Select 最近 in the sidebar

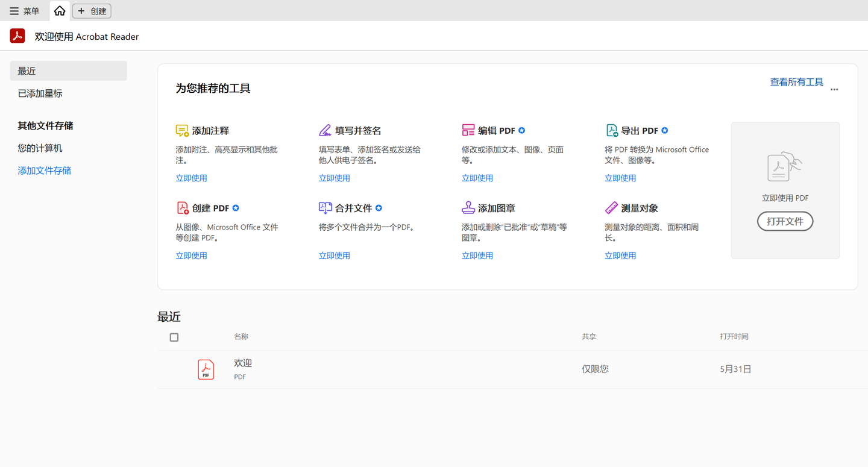coord(68,71)
